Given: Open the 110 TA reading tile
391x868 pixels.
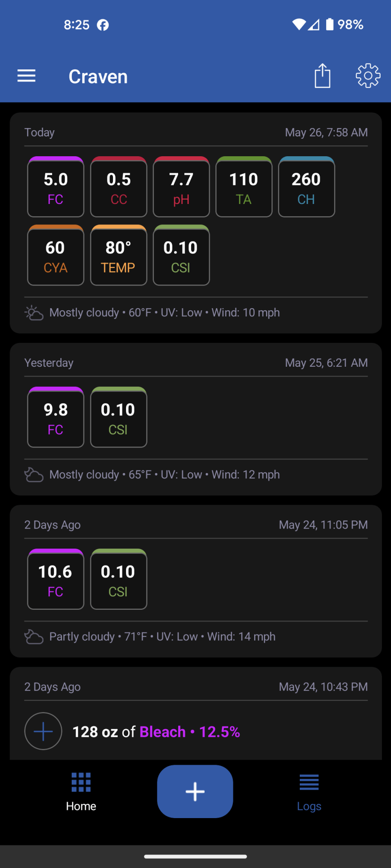Looking at the screenshot, I should click(244, 187).
